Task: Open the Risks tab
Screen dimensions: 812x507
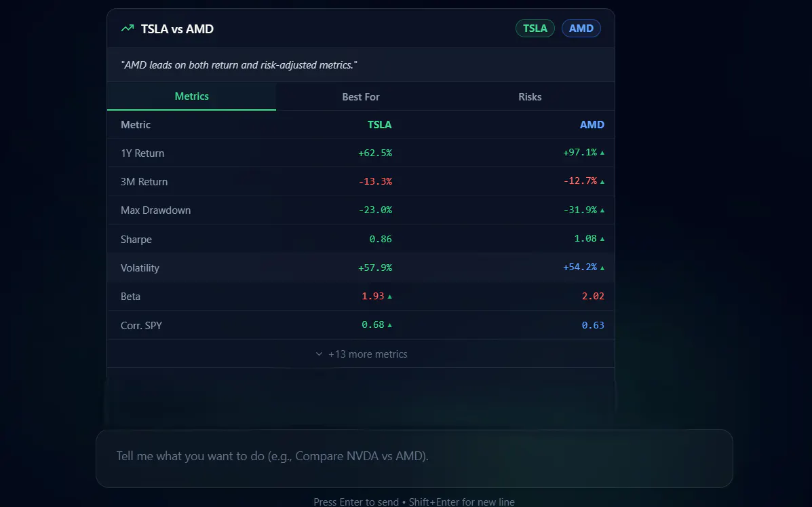Action: point(530,97)
